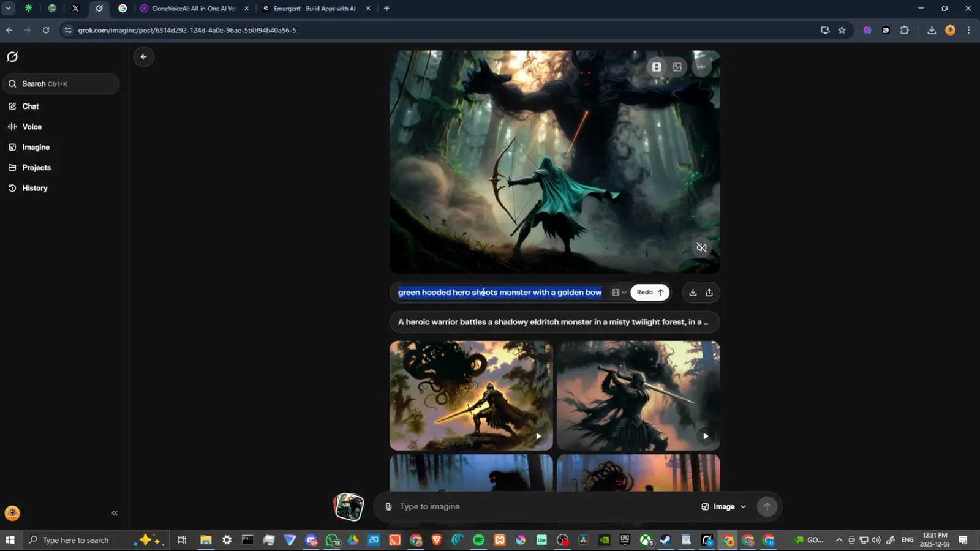Open the browser extensions puzzle icon
The width and height of the screenshot is (980, 551).
[x=905, y=30]
